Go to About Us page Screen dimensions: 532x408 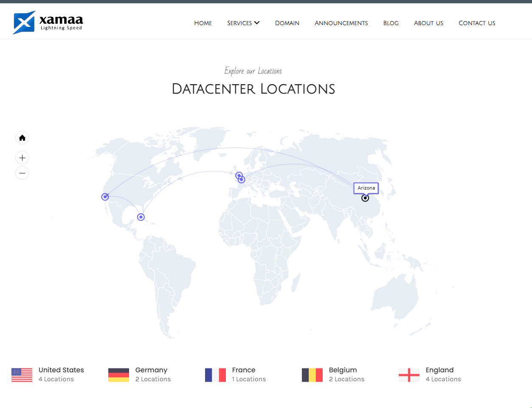428,23
